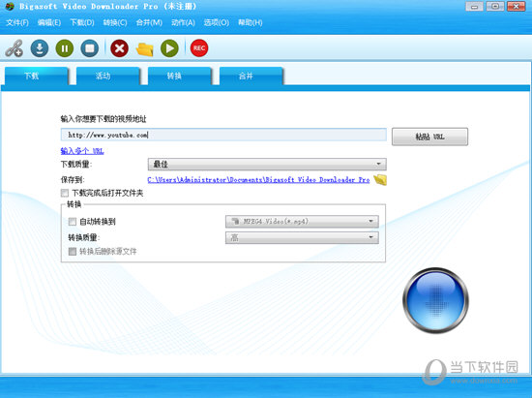Enable 下载完成后打开文件夹 checkbox
This screenshot has width=532, height=398.
(65, 194)
